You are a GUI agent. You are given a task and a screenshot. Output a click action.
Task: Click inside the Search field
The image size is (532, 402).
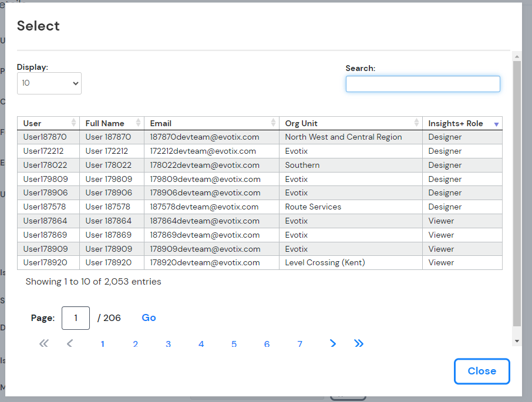[423, 83]
